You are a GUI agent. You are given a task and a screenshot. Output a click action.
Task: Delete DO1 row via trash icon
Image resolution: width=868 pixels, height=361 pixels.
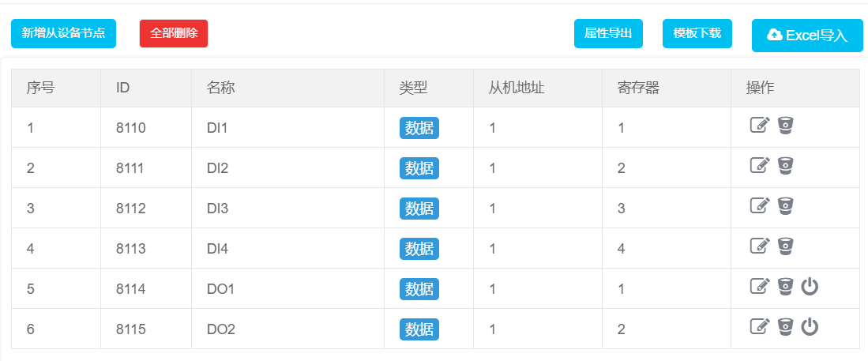[x=785, y=286]
